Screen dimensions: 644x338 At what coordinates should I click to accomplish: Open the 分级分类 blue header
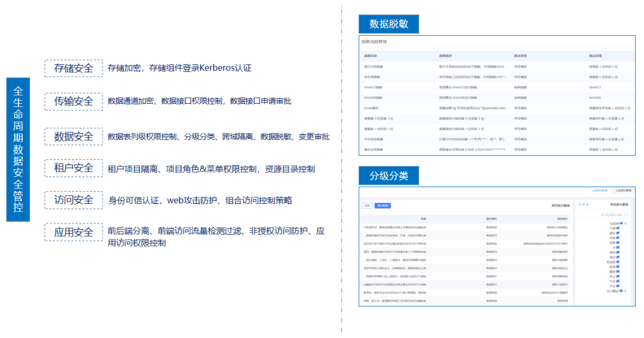click(x=388, y=176)
